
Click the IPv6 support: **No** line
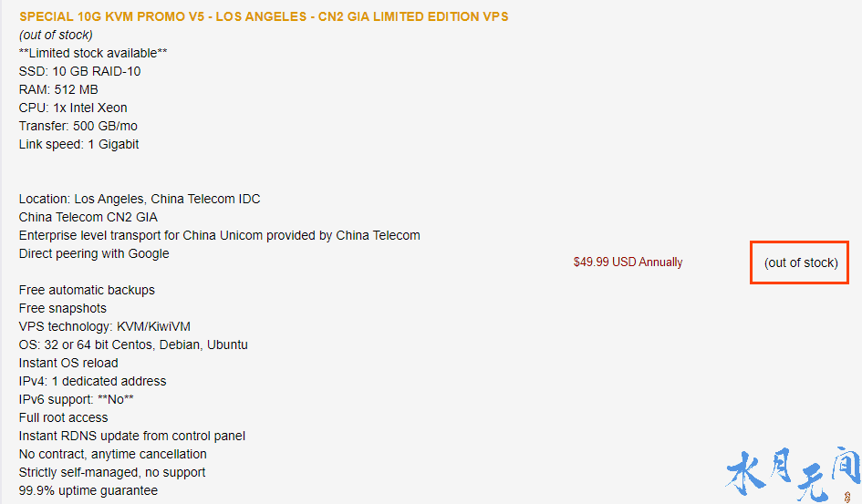click(x=77, y=399)
